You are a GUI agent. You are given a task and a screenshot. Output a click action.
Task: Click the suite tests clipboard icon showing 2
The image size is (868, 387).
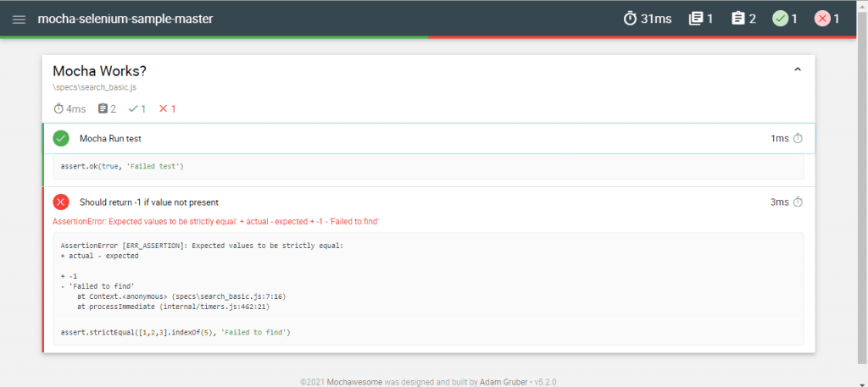tap(103, 109)
